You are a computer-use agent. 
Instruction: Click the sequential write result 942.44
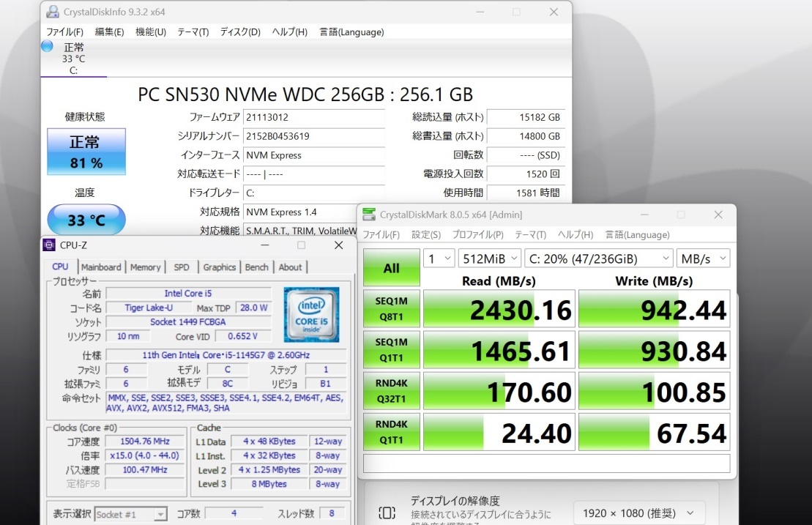(x=654, y=308)
